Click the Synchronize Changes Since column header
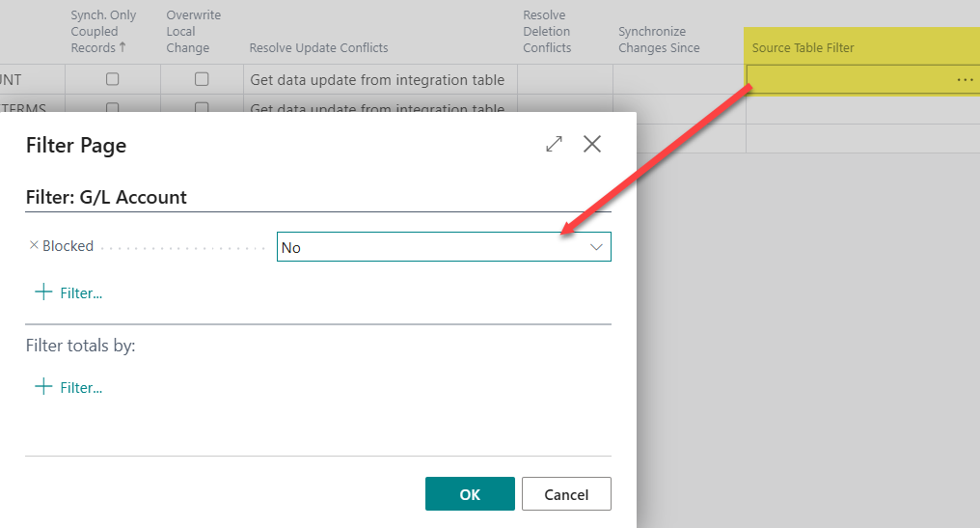Screen dimensions: 980x528 click(x=659, y=40)
